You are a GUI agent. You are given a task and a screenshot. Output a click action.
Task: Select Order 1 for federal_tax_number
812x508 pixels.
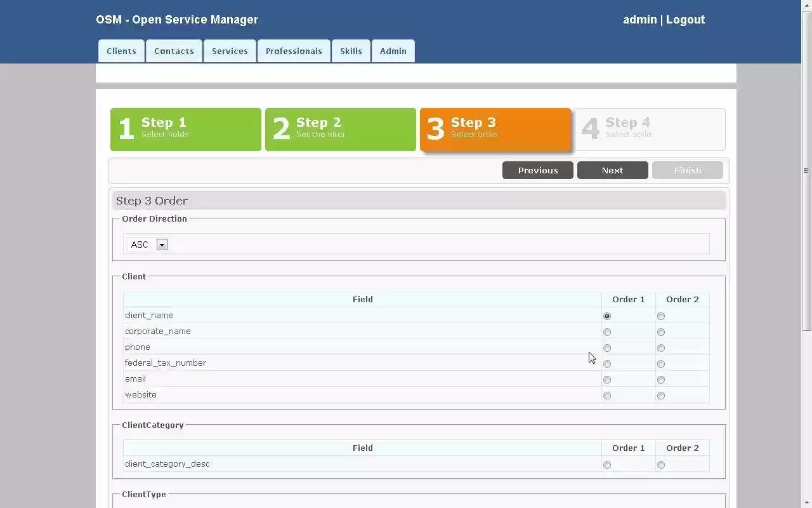pyautogui.click(x=607, y=364)
